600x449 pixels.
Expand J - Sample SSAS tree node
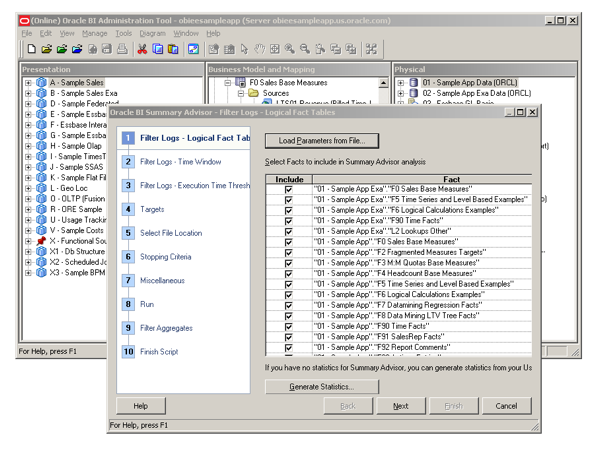[28, 167]
